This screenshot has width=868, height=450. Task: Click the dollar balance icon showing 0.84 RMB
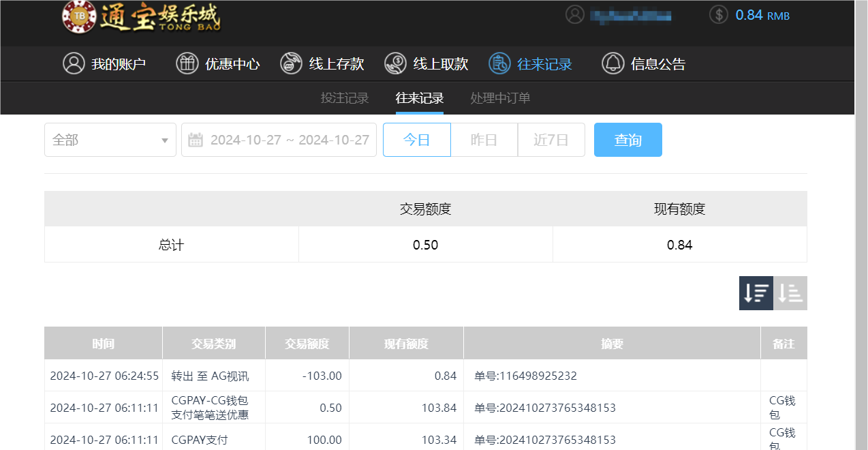[718, 14]
